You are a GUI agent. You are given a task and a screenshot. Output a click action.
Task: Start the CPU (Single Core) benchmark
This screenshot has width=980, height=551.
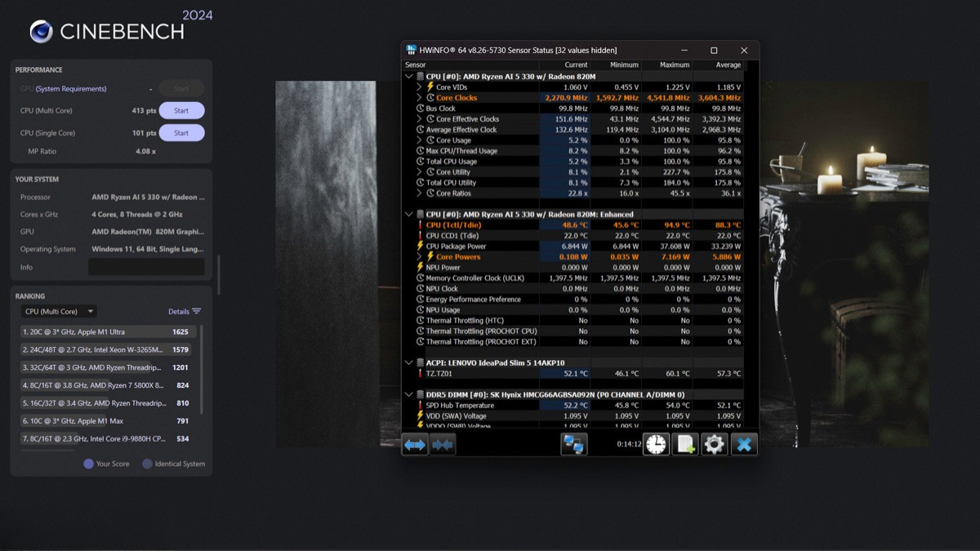pyautogui.click(x=181, y=133)
